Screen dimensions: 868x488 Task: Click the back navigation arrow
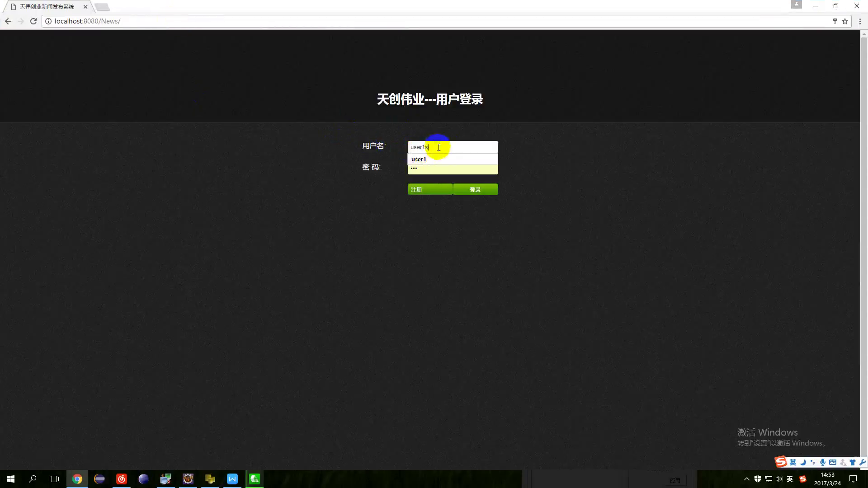[8, 21]
